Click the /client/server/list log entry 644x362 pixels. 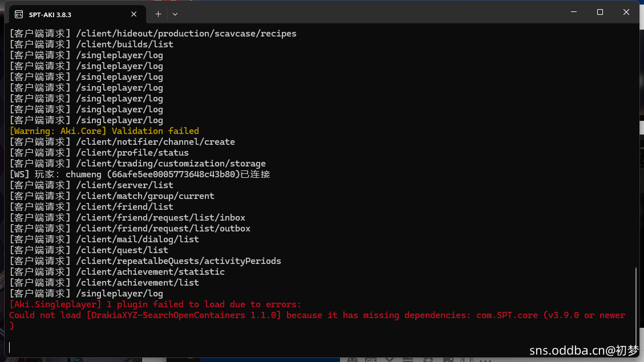pyautogui.click(x=91, y=185)
